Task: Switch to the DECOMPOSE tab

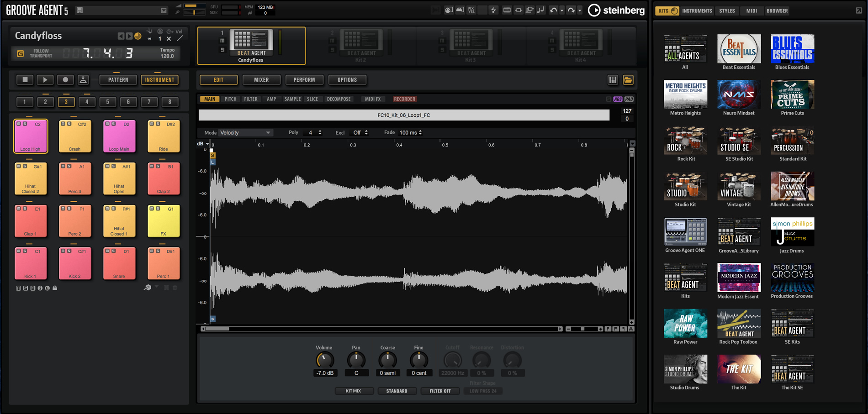Action: tap(339, 99)
